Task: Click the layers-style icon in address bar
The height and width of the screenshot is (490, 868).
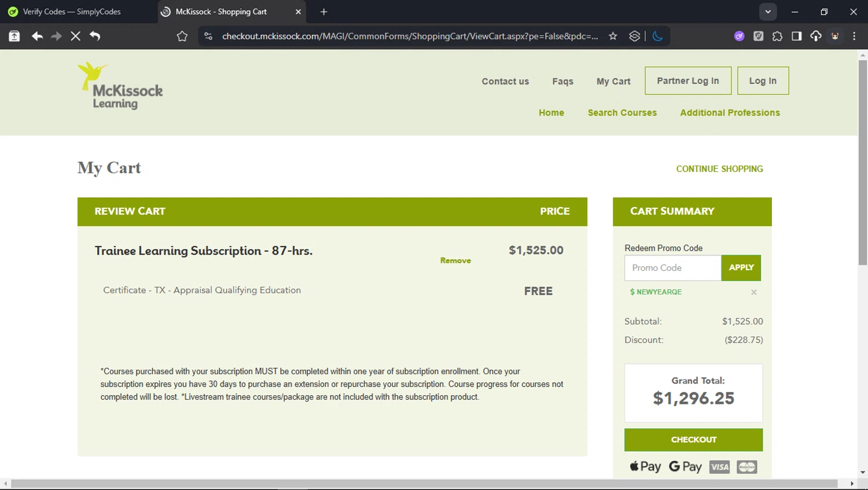Action: click(x=634, y=36)
